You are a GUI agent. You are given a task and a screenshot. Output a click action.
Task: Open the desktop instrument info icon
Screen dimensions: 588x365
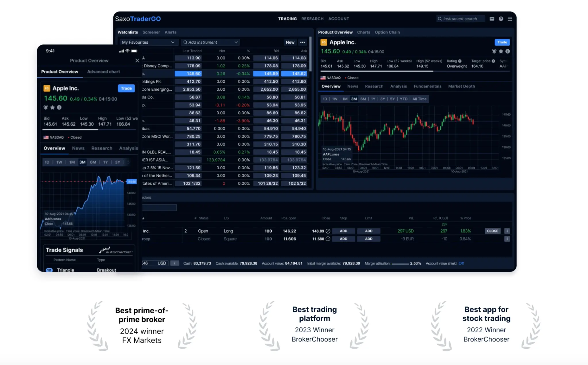click(x=508, y=51)
